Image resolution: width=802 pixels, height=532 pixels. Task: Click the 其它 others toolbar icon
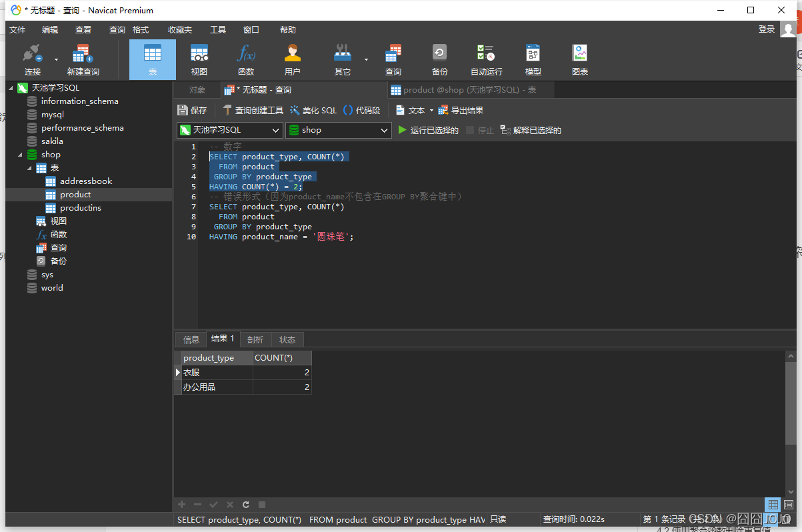(343, 60)
